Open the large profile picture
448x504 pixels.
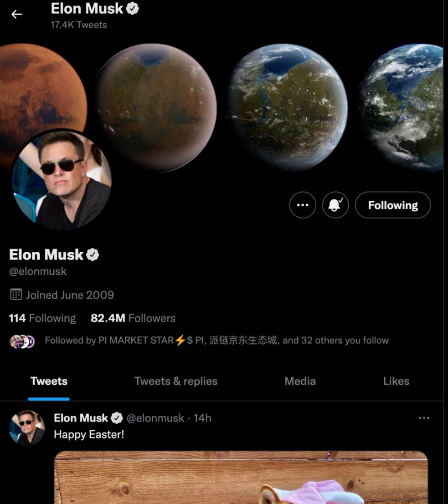coord(62,180)
